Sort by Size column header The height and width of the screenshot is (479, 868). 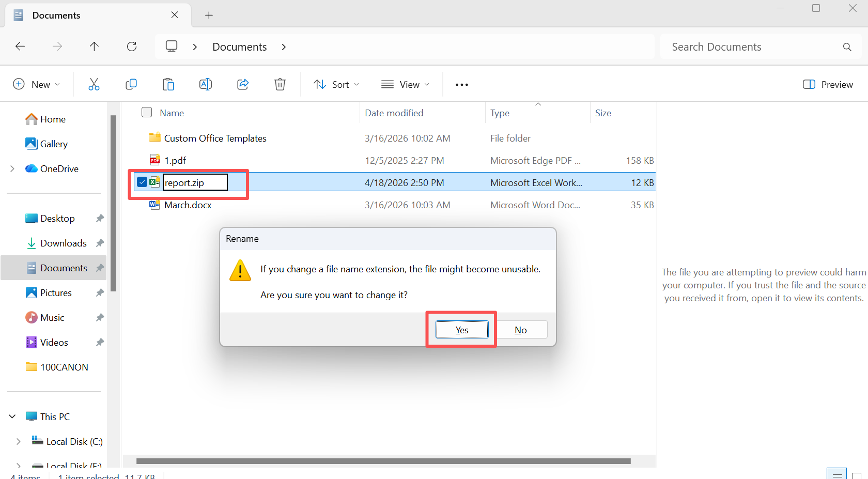(x=603, y=113)
